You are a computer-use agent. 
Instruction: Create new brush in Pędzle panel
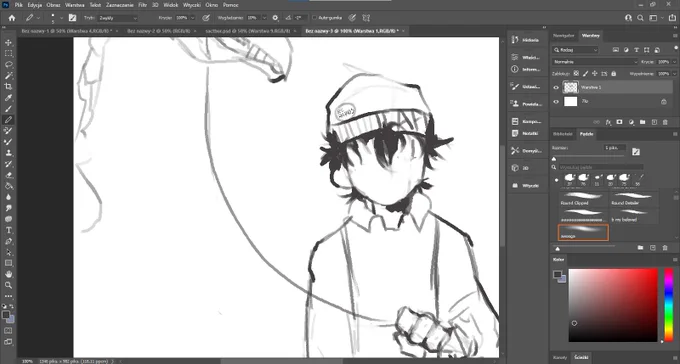[x=653, y=248]
